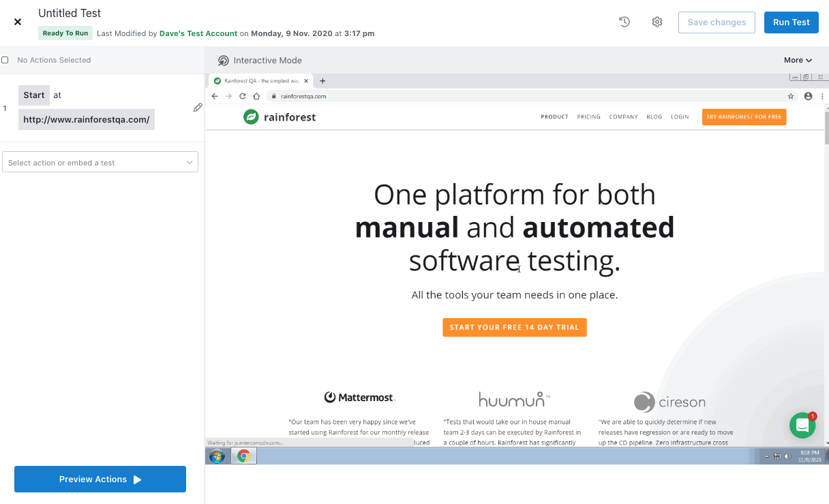Screen dimensions: 829x504
Task: Expand the More dropdown
Action: click(798, 61)
